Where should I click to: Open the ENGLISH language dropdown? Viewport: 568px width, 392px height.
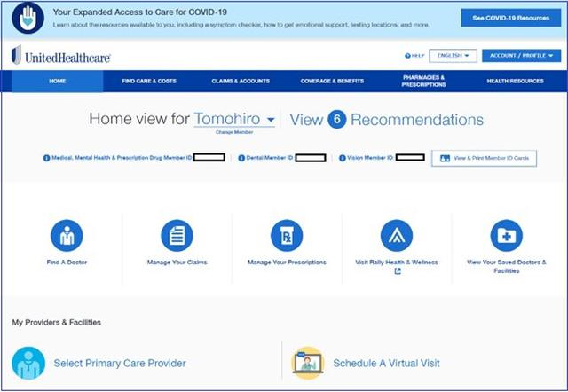pos(453,56)
